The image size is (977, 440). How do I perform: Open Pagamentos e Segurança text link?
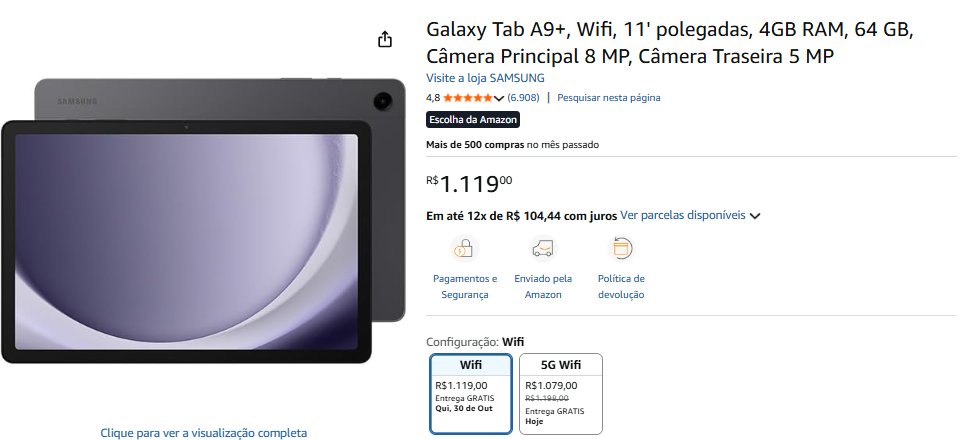tap(465, 287)
